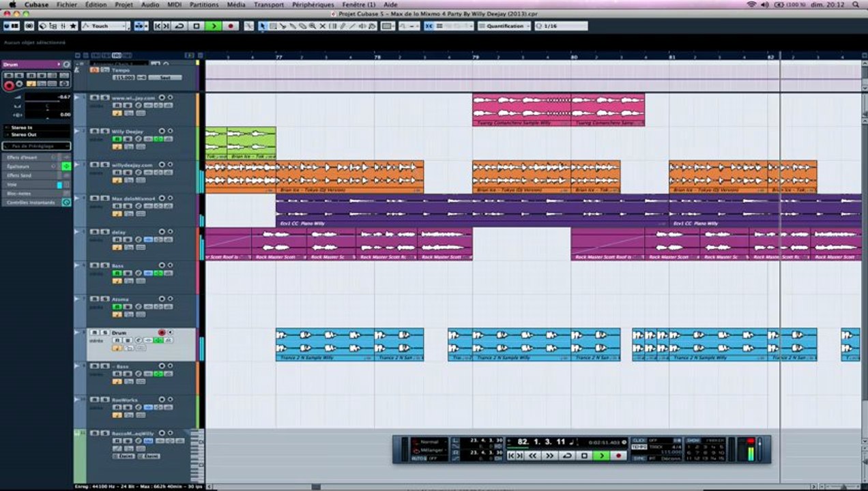Open the Pas de Préréglage preset dropdown
The image size is (868, 491).
(x=36, y=146)
